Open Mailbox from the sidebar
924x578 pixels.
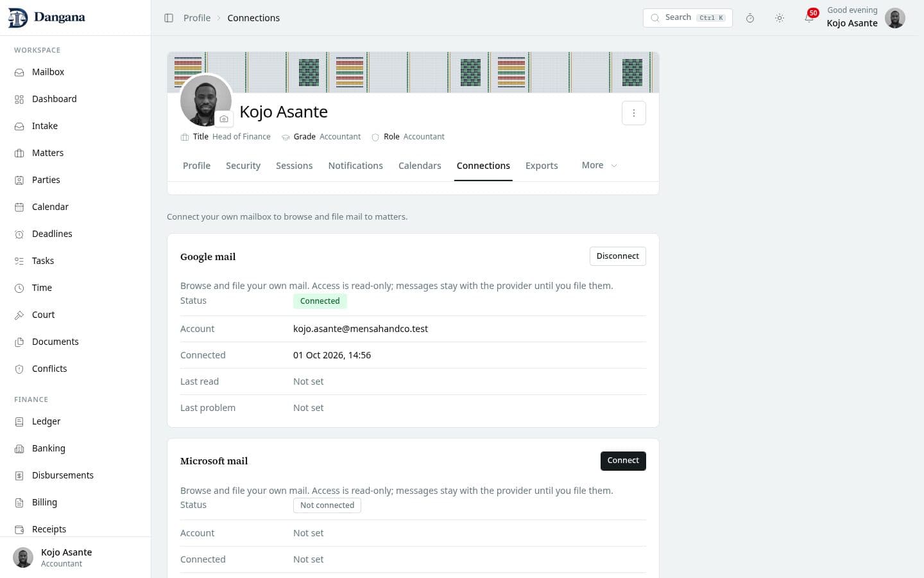(76, 72)
